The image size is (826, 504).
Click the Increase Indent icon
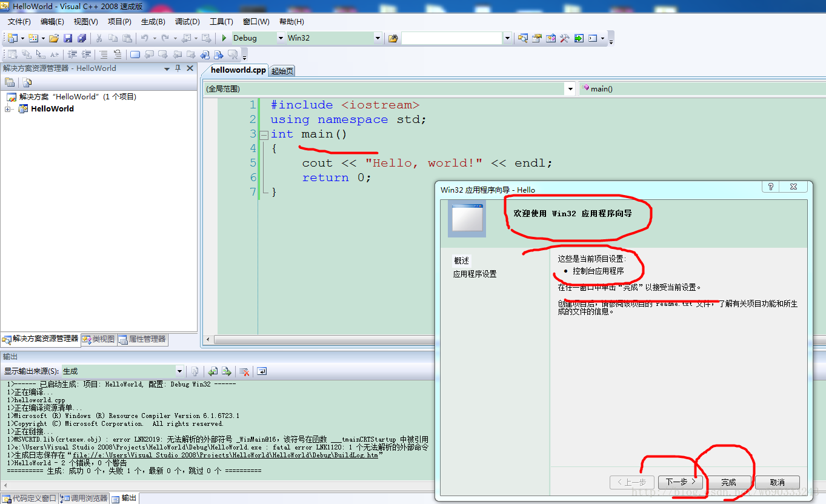87,55
